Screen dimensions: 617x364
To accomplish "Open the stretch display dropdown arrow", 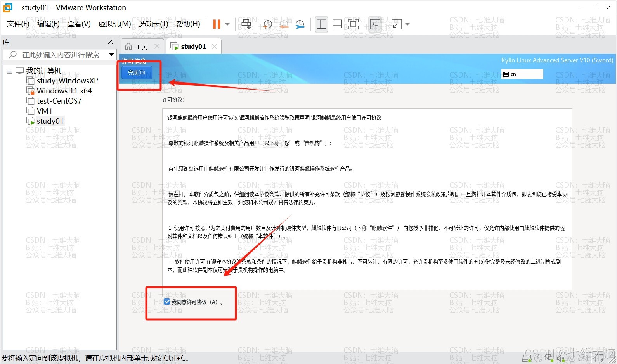I will pos(407,24).
